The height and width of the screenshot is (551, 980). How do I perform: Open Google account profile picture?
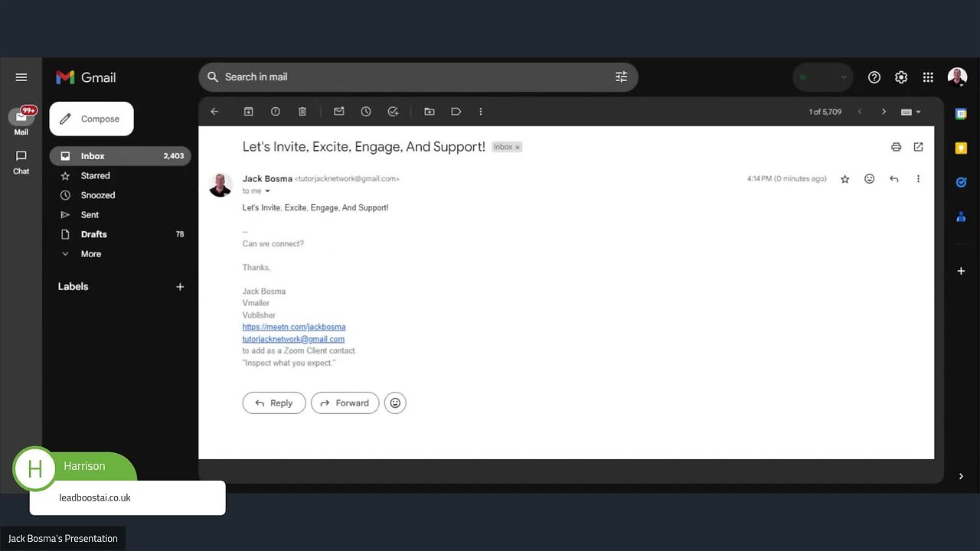(x=957, y=77)
